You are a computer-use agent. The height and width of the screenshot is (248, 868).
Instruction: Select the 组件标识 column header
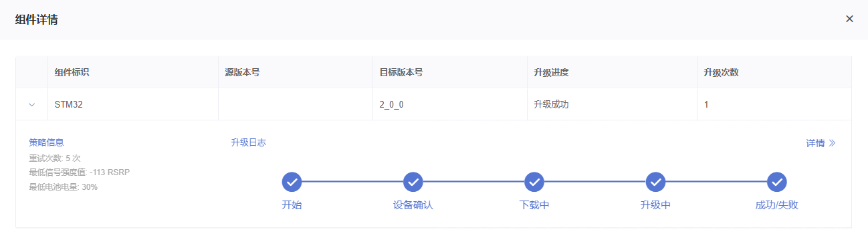(x=133, y=72)
